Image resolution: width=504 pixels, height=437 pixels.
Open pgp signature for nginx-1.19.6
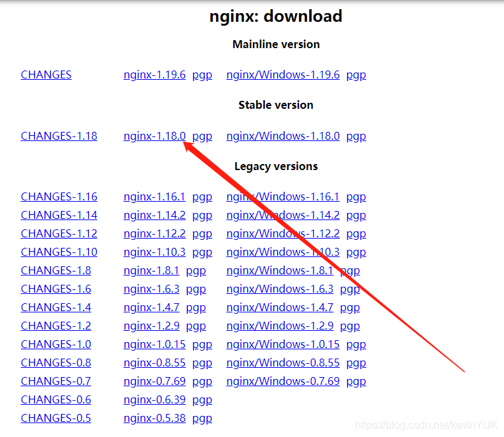pyautogui.click(x=202, y=76)
